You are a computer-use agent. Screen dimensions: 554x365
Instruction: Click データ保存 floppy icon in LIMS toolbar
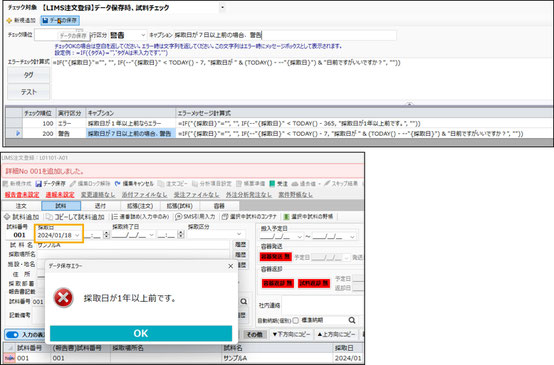39,184
